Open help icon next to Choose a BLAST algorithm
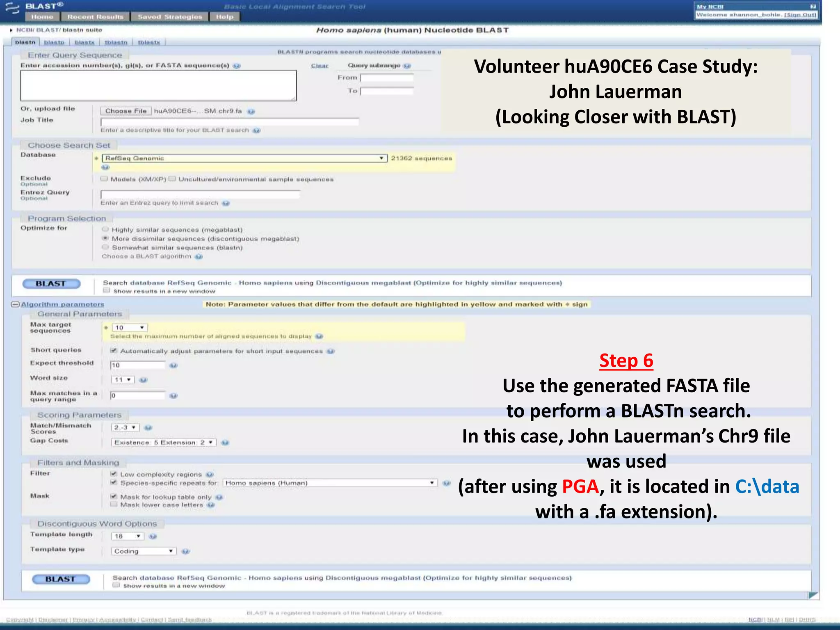This screenshot has width=840, height=630. tap(199, 256)
